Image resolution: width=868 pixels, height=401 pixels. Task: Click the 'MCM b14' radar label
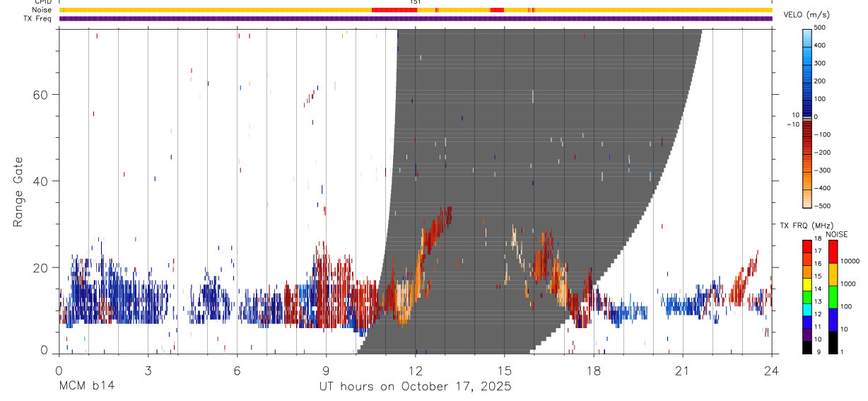(86, 387)
